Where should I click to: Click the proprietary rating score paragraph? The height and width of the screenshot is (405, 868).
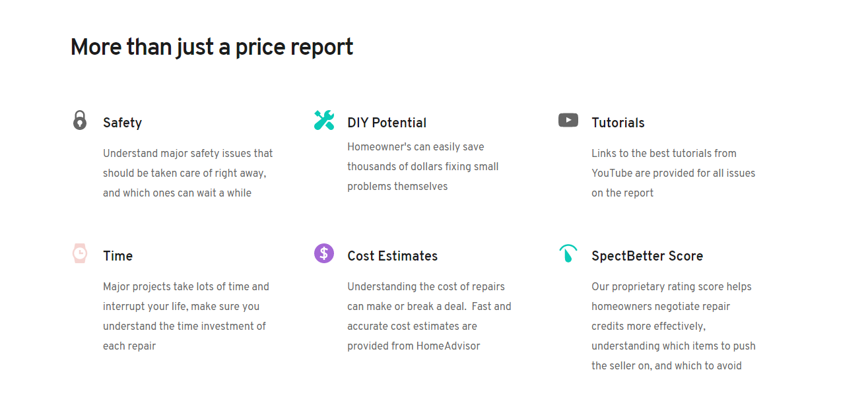pyautogui.click(x=673, y=326)
